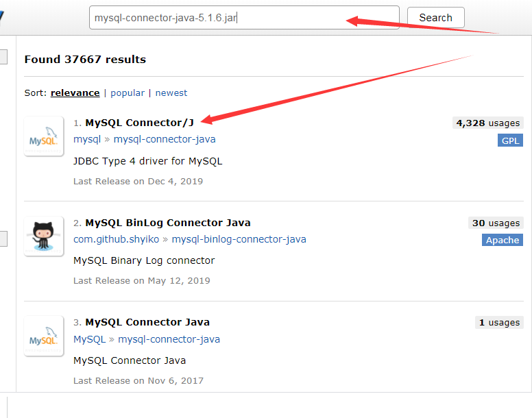Image resolution: width=532 pixels, height=418 pixels.
Task: Focus the mysql-connector-java search input field
Action: point(244,18)
